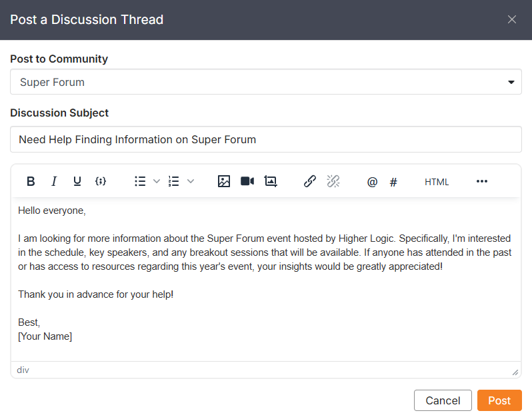This screenshot has height=419, width=532.
Task: Click the remove link icon
Action: click(333, 181)
